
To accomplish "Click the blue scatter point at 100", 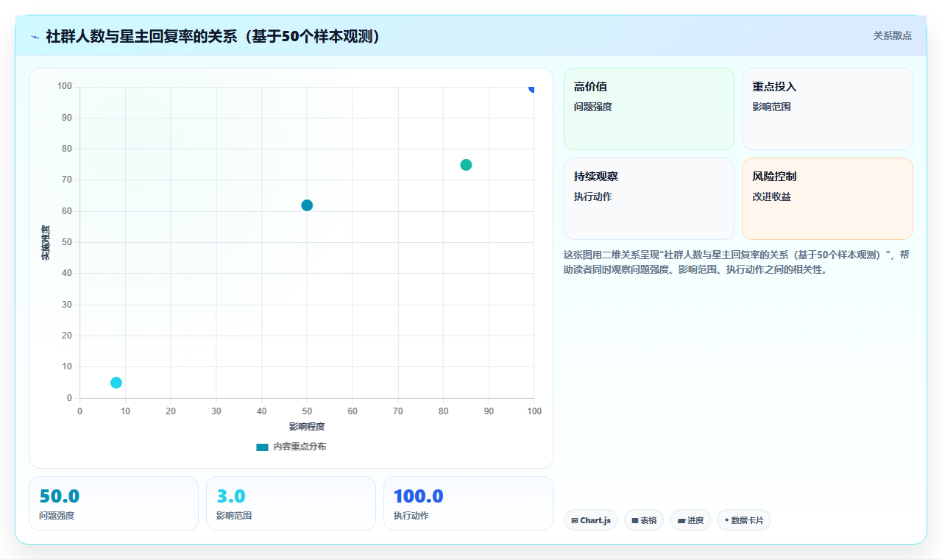I will pyautogui.click(x=532, y=88).
